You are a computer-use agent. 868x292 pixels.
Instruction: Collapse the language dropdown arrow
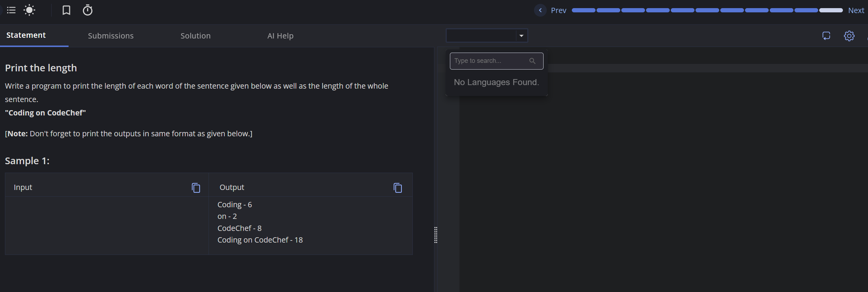pos(521,36)
